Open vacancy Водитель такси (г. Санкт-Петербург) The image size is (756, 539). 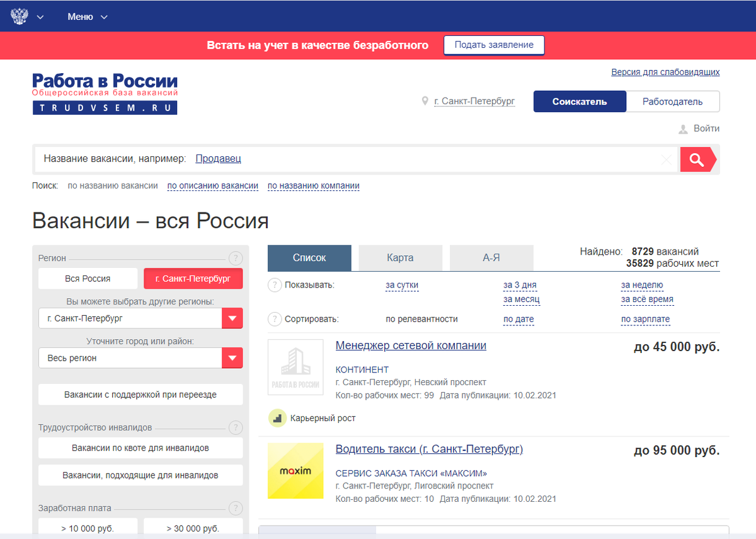tap(429, 449)
